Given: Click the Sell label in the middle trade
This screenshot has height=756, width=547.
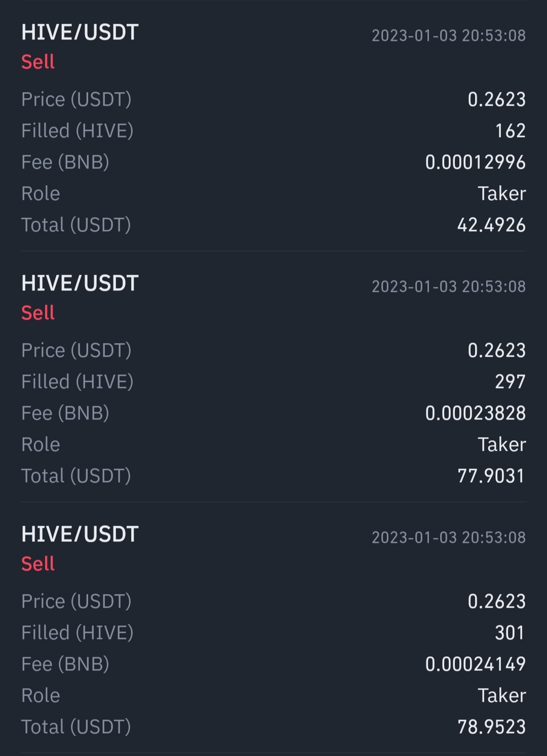Looking at the screenshot, I should pos(38,313).
